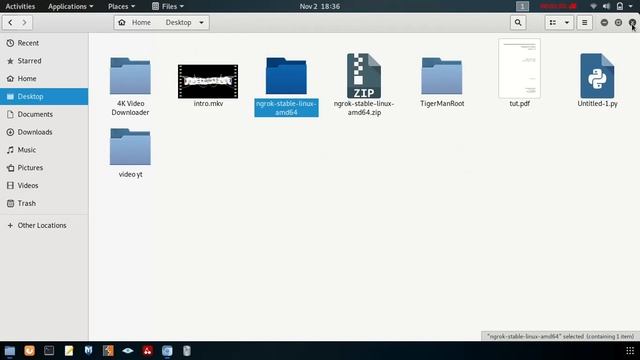Select Recent in the sidebar
The height and width of the screenshot is (360, 640).
click(x=44, y=43)
